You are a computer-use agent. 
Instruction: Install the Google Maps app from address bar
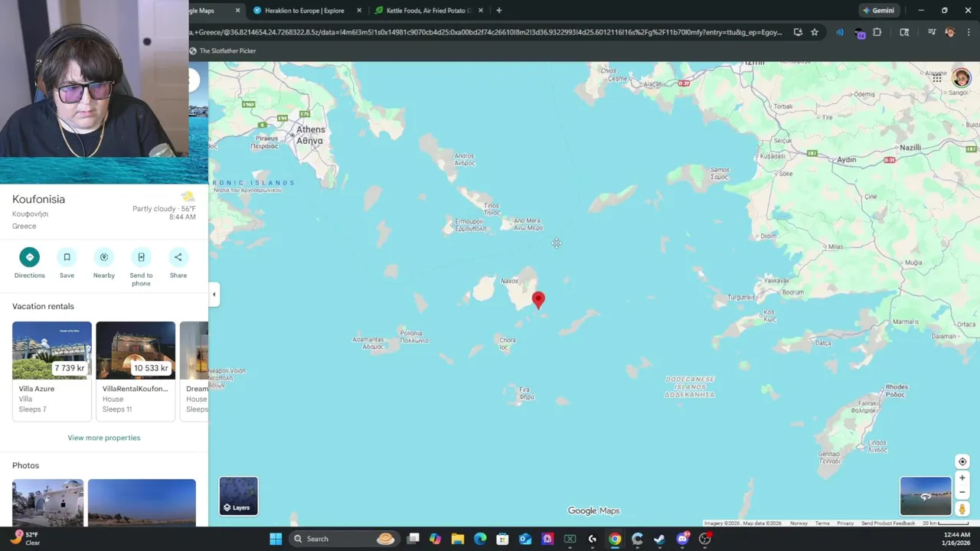pyautogui.click(x=798, y=32)
